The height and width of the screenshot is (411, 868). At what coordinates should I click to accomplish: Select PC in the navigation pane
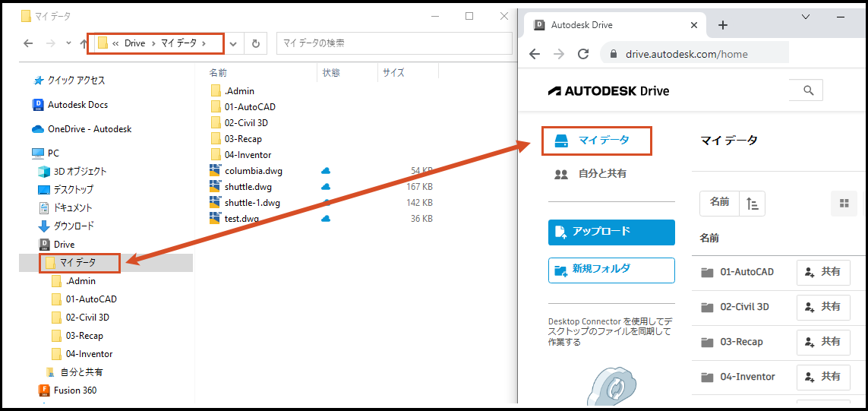46,153
